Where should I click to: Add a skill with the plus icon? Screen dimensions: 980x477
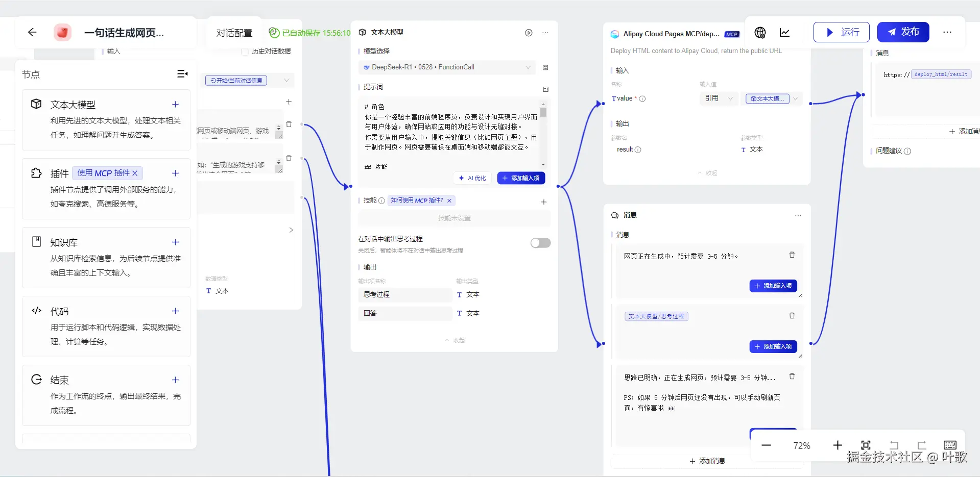click(544, 202)
